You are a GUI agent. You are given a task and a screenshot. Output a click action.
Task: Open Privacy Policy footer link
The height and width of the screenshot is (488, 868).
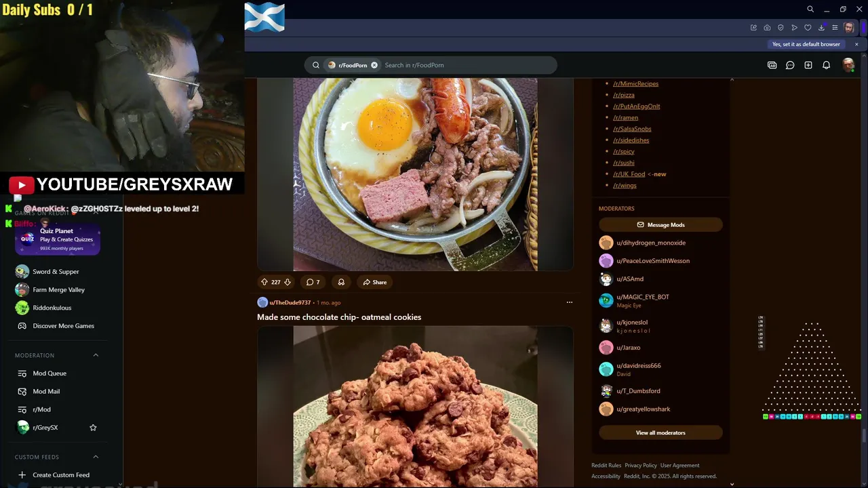pos(640,465)
